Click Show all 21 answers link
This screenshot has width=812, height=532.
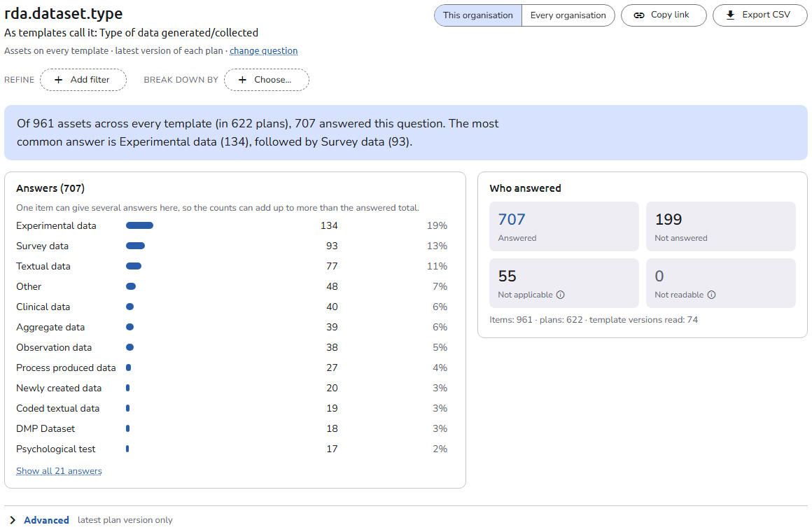coord(59,471)
